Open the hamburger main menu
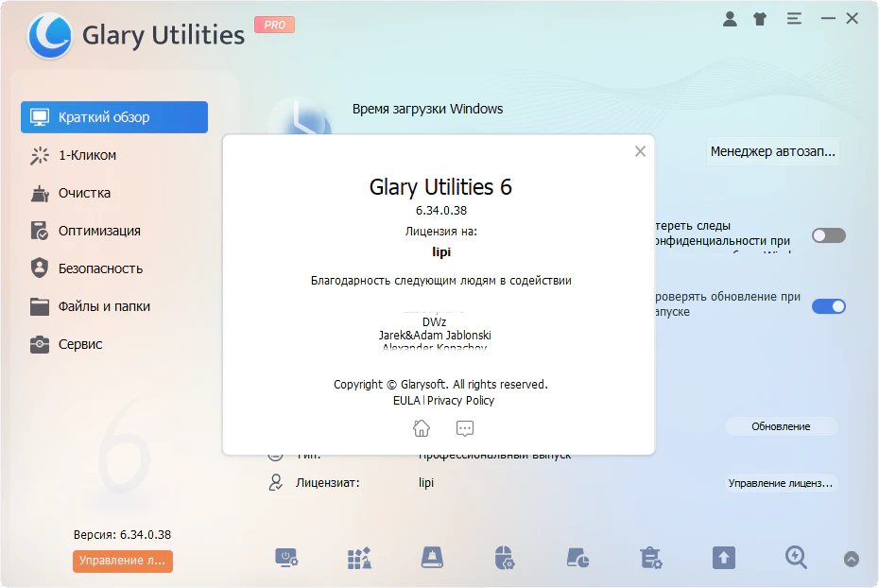The image size is (879, 588). (x=794, y=19)
